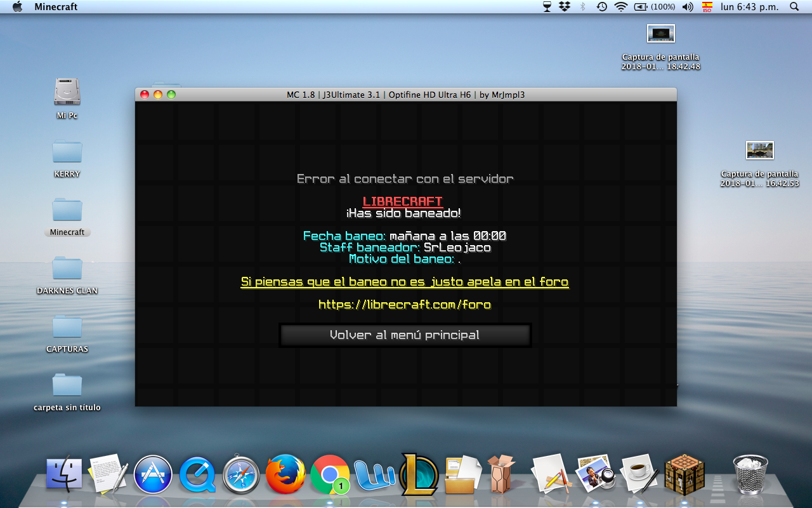Open Google Chrome from the Dock
The image size is (812, 508).
click(x=330, y=475)
